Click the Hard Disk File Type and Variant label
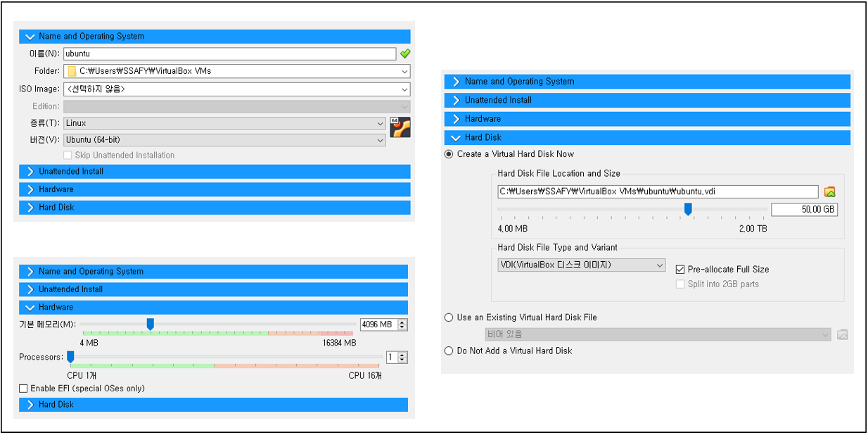Screen dimensions: 868x435 point(557,247)
